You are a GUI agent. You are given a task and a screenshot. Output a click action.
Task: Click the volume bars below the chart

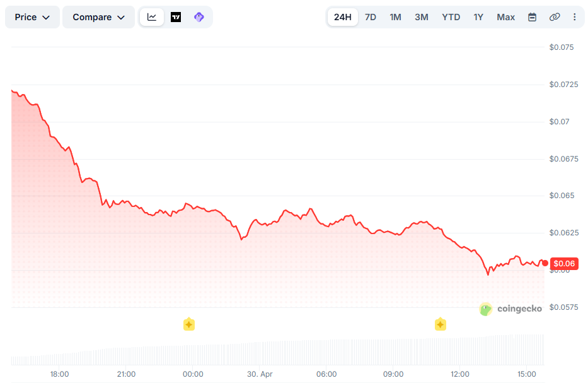click(277, 353)
